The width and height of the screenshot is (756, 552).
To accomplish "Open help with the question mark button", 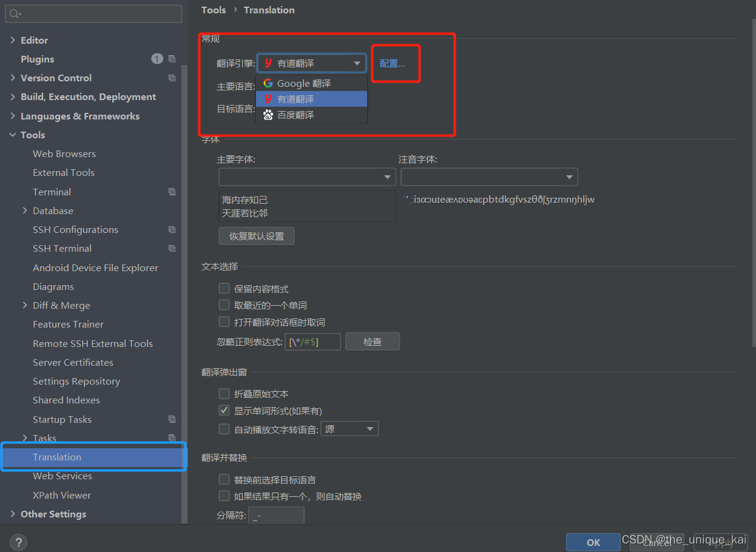I will [18, 542].
